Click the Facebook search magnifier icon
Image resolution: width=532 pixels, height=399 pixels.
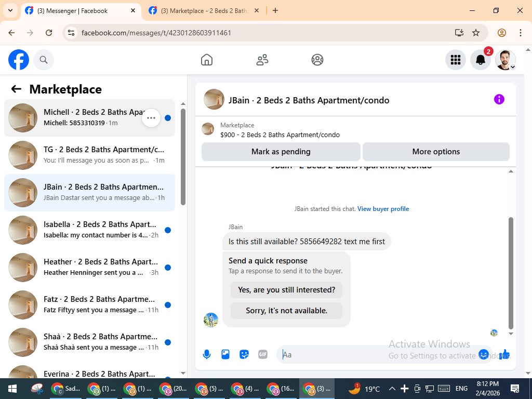[x=44, y=60]
